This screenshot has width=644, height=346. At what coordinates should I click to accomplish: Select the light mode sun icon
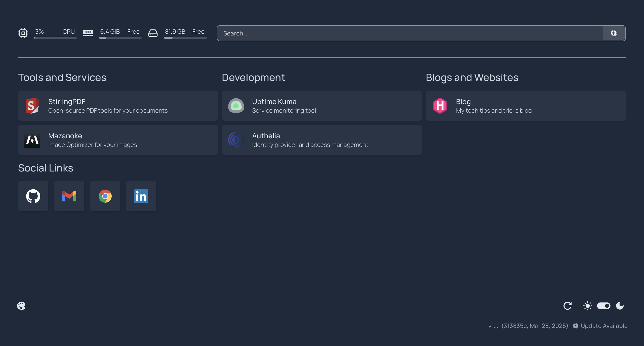tap(587, 306)
